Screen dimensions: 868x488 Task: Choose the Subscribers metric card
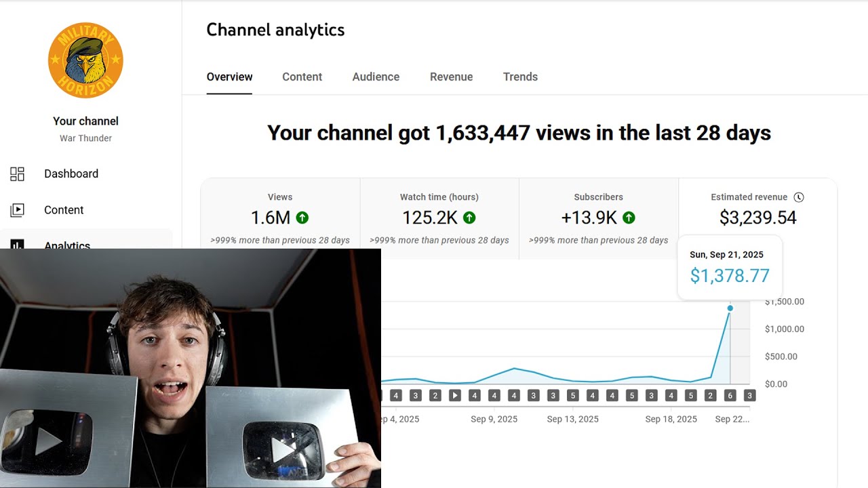[x=598, y=218]
